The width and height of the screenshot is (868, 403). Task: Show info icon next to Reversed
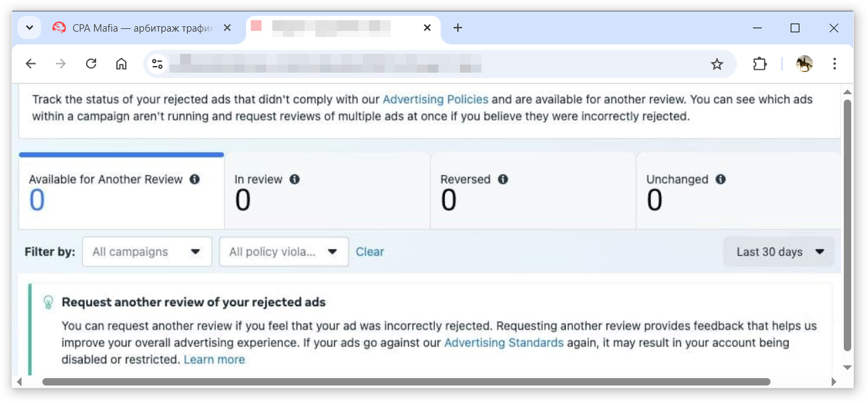click(503, 180)
